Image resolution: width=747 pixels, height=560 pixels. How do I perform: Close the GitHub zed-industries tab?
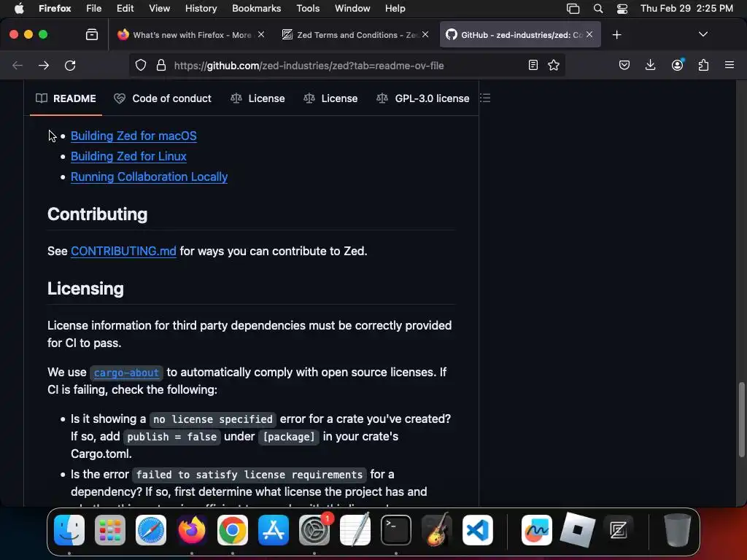(x=589, y=34)
